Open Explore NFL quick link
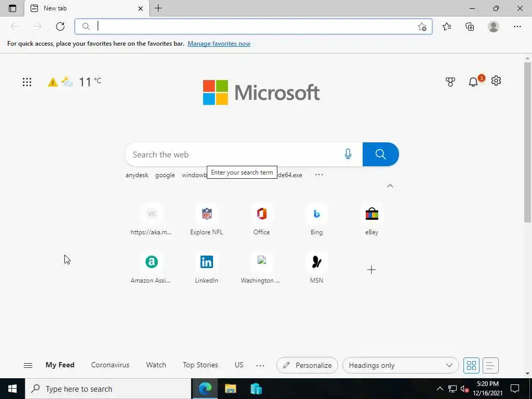 coord(206,220)
